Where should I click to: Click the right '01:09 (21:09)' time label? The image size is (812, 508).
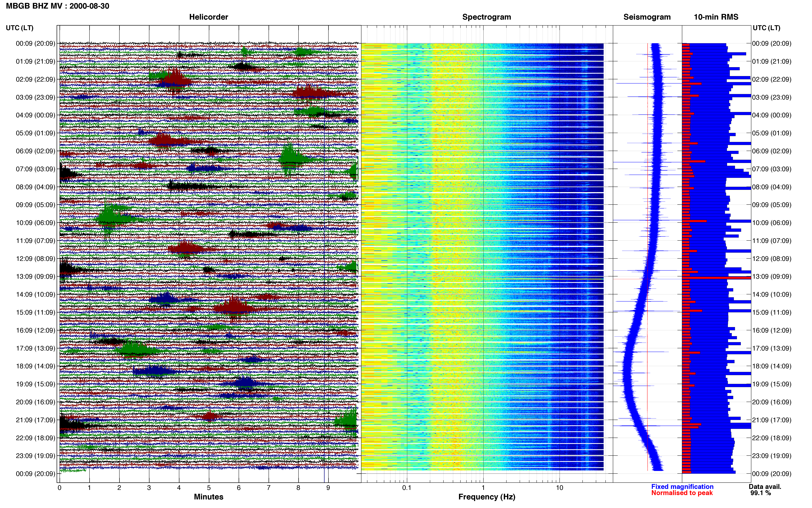pos(772,61)
